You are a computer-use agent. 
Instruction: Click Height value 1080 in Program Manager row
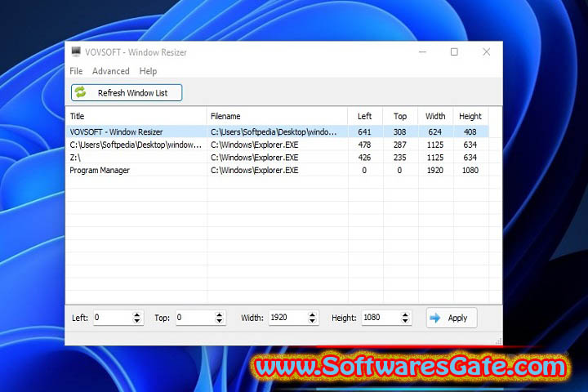470,171
